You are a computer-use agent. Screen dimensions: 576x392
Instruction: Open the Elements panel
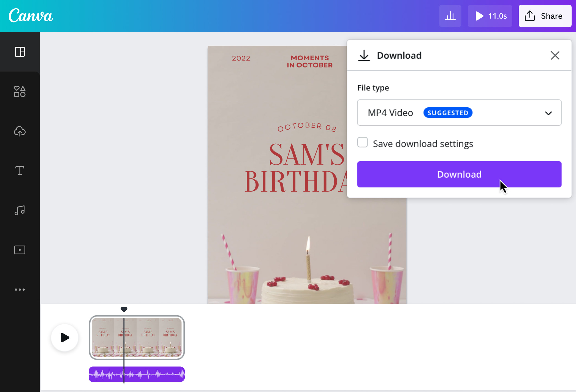point(20,91)
